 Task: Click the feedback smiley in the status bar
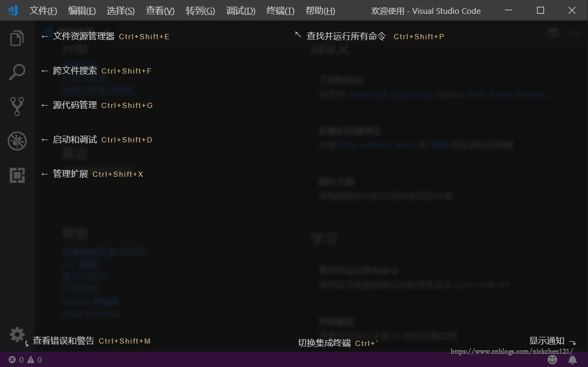[x=553, y=359]
